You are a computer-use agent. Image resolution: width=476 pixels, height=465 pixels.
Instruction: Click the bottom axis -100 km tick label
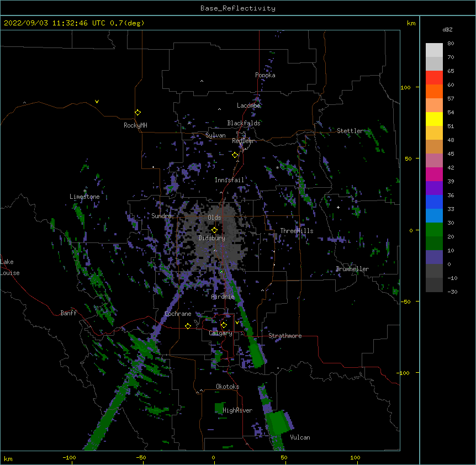[69, 457]
